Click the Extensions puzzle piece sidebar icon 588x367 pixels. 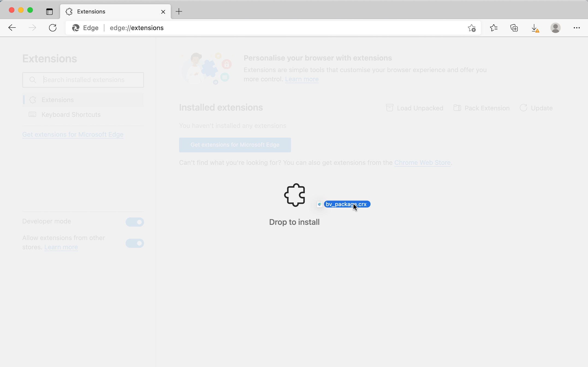coord(32,99)
